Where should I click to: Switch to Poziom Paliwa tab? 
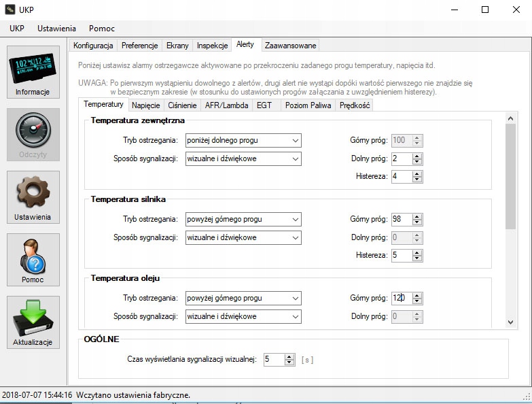coord(308,105)
